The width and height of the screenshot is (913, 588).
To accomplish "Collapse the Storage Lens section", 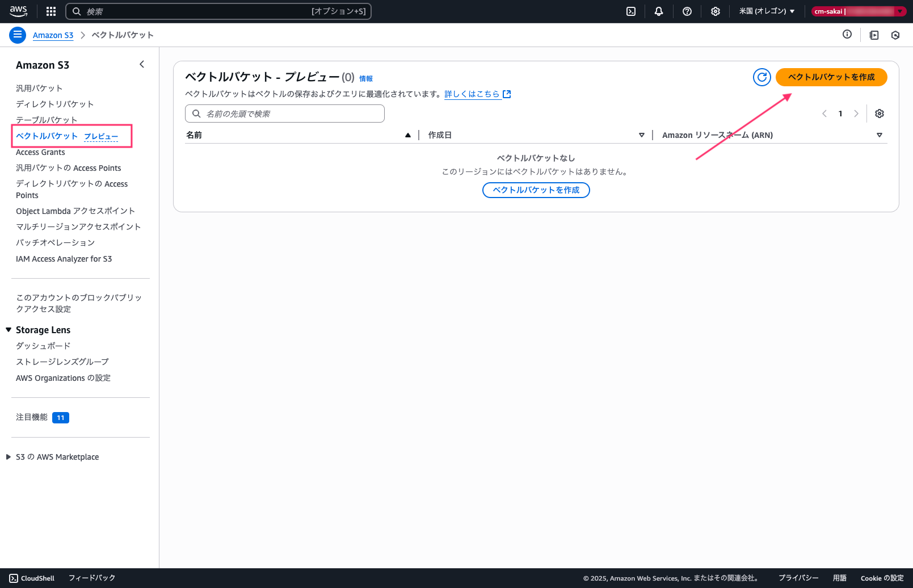I will (9, 330).
